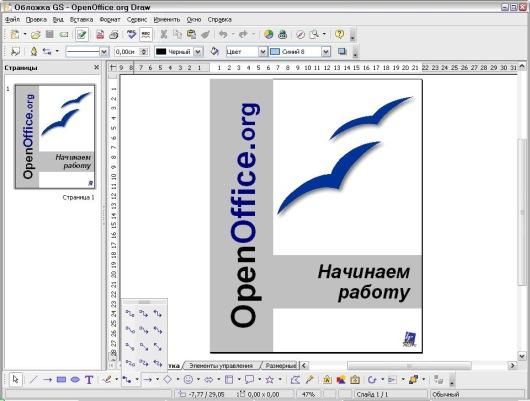Open the Справка menu

[220, 20]
